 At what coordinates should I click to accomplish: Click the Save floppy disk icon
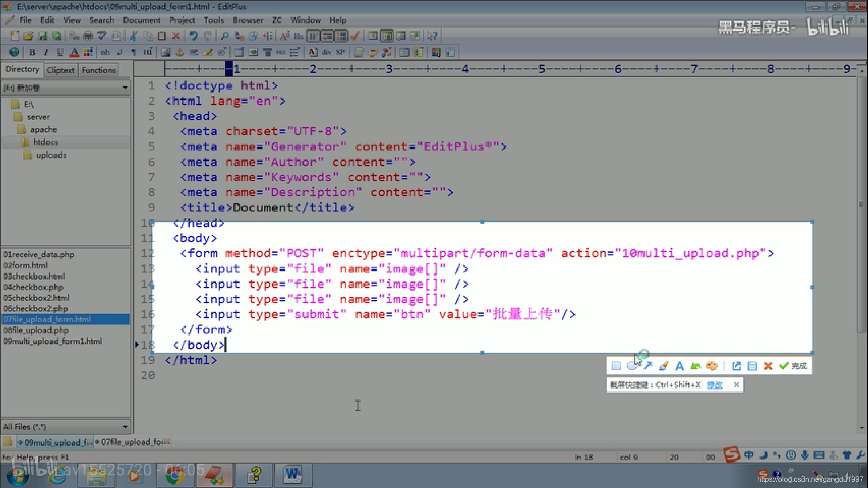pos(42,36)
